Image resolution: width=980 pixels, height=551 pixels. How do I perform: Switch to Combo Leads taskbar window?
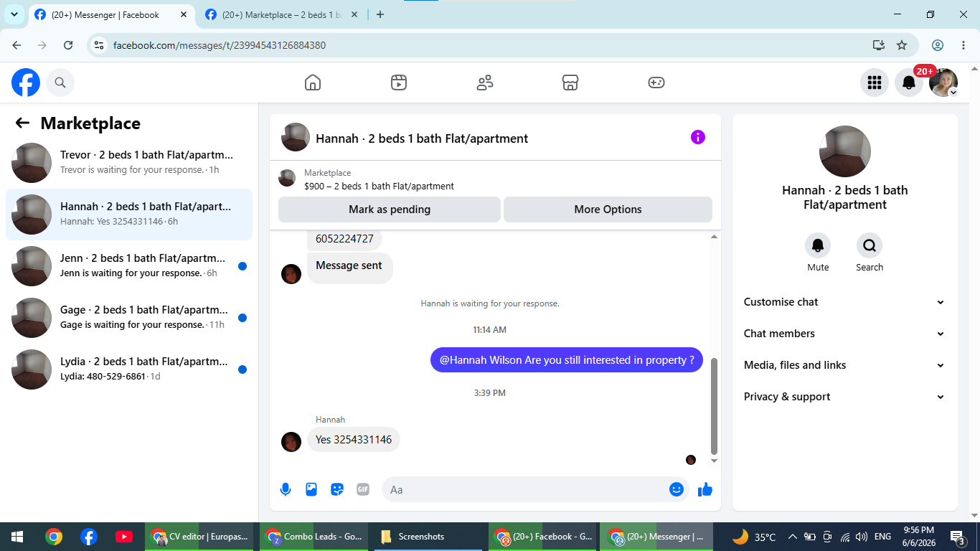click(314, 537)
